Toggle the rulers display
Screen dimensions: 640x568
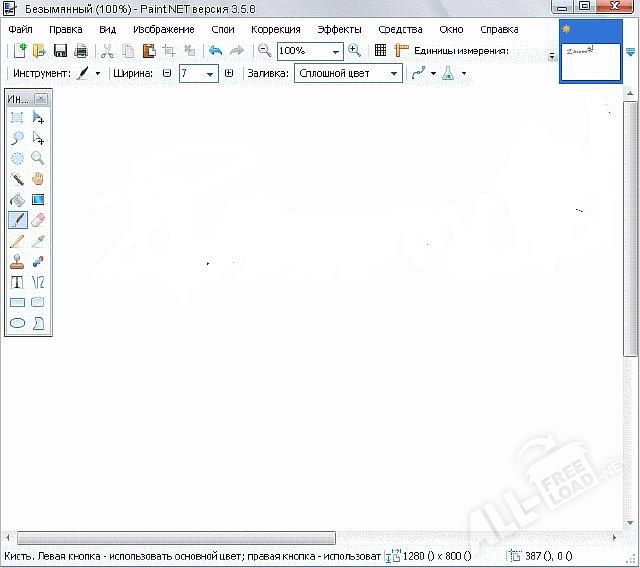(402, 50)
